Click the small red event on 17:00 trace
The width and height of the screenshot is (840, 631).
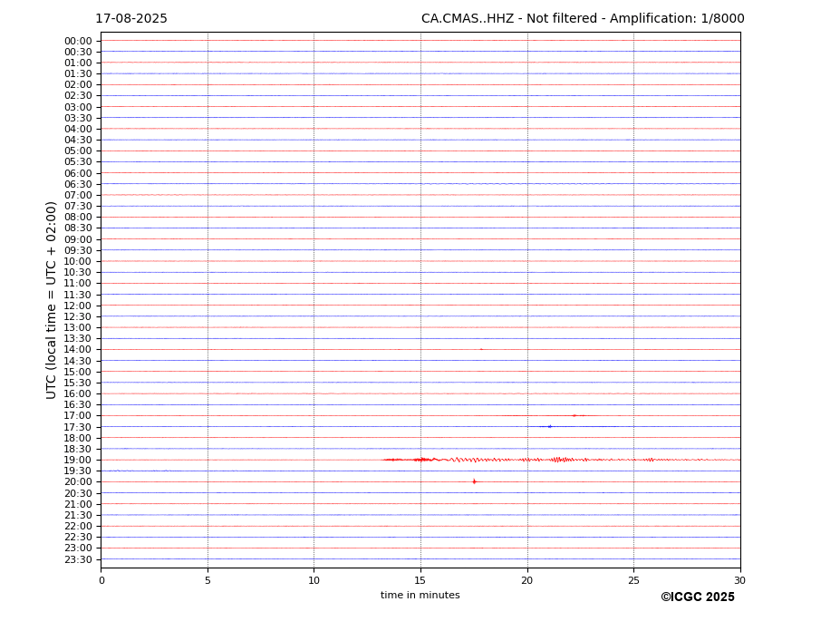pyautogui.click(x=574, y=415)
